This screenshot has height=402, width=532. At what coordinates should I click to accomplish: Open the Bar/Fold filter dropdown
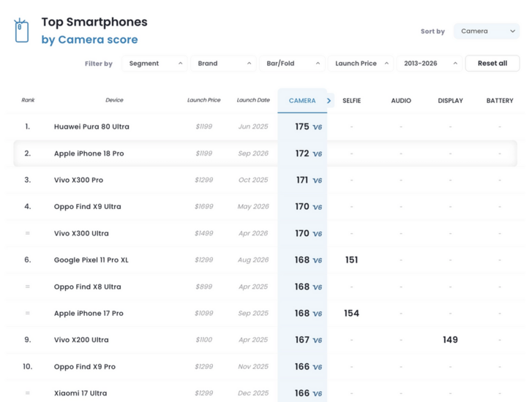(x=292, y=64)
